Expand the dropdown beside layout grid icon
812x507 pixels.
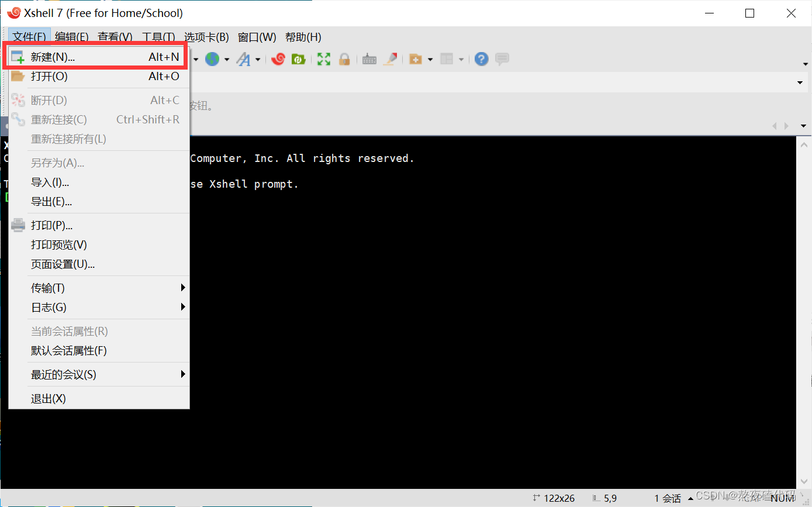(x=461, y=60)
